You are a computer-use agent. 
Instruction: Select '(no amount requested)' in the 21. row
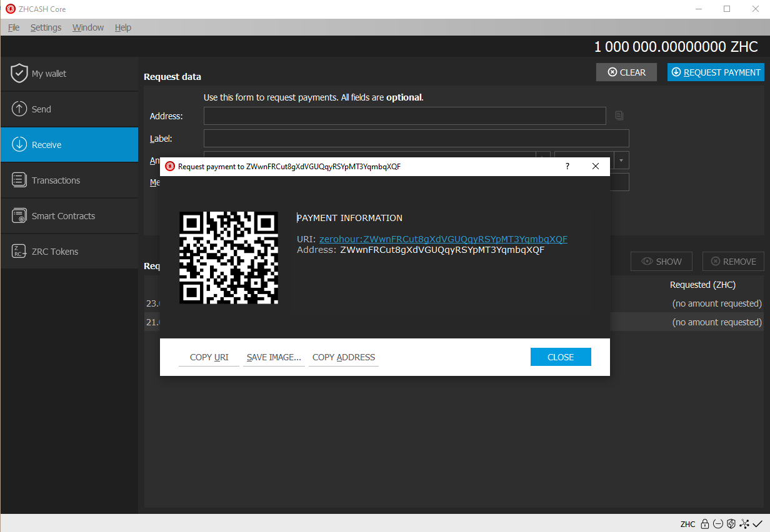(x=717, y=322)
